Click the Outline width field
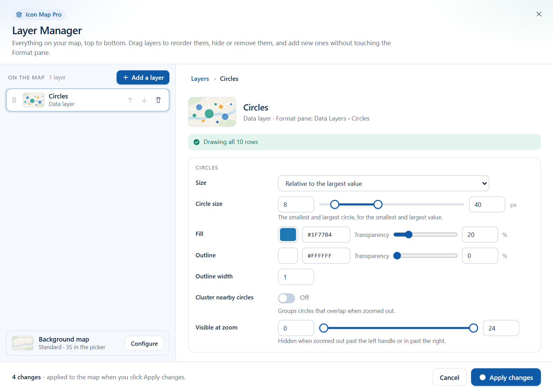Screen dimensions: 553x392 [296, 277]
